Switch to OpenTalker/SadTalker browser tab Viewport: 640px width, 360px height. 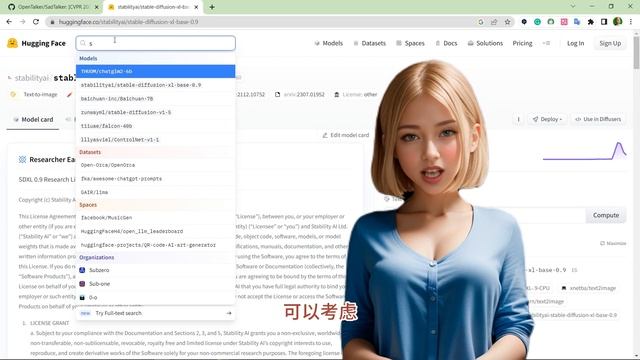pyautogui.click(x=52, y=7)
